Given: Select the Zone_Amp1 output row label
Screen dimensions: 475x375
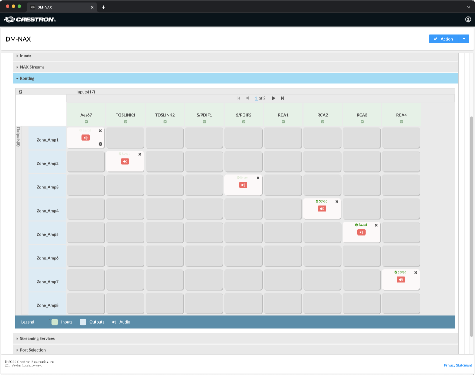Looking at the screenshot, I should [x=48, y=140].
